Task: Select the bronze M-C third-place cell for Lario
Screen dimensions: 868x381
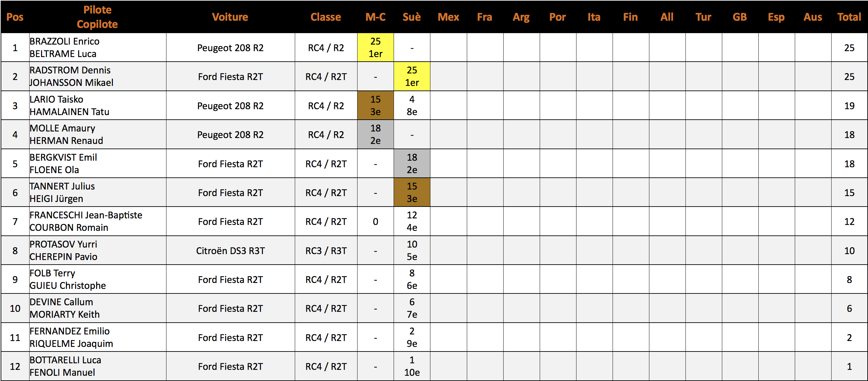Action: click(x=375, y=105)
